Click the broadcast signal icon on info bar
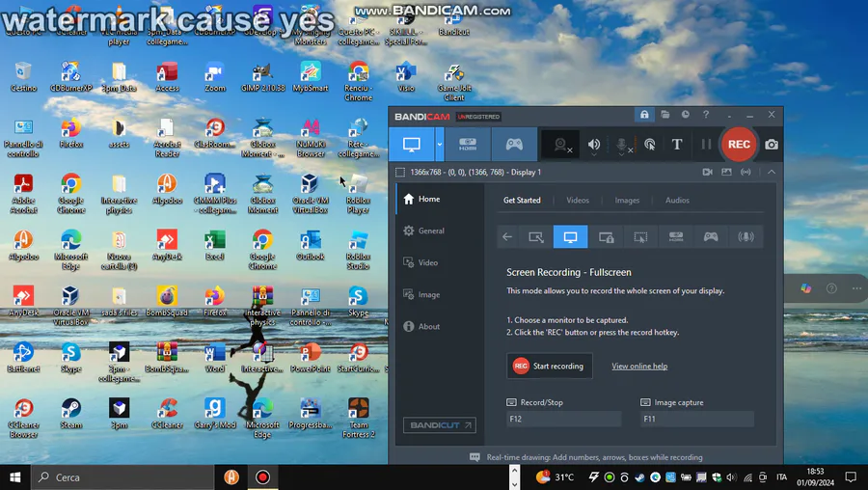Image resolution: width=868 pixels, height=490 pixels. pyautogui.click(x=746, y=173)
